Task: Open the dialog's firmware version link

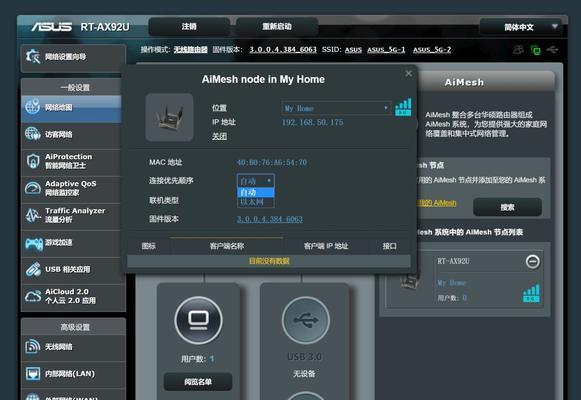Action: click(270, 219)
